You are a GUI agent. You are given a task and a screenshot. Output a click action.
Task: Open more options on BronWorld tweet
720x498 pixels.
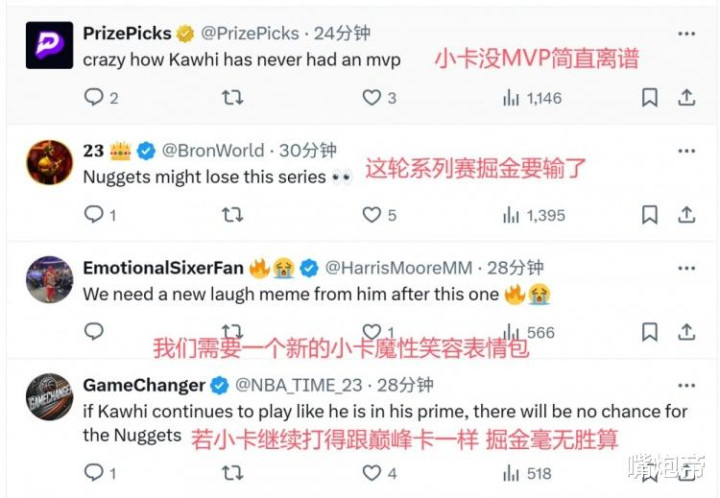(x=686, y=151)
